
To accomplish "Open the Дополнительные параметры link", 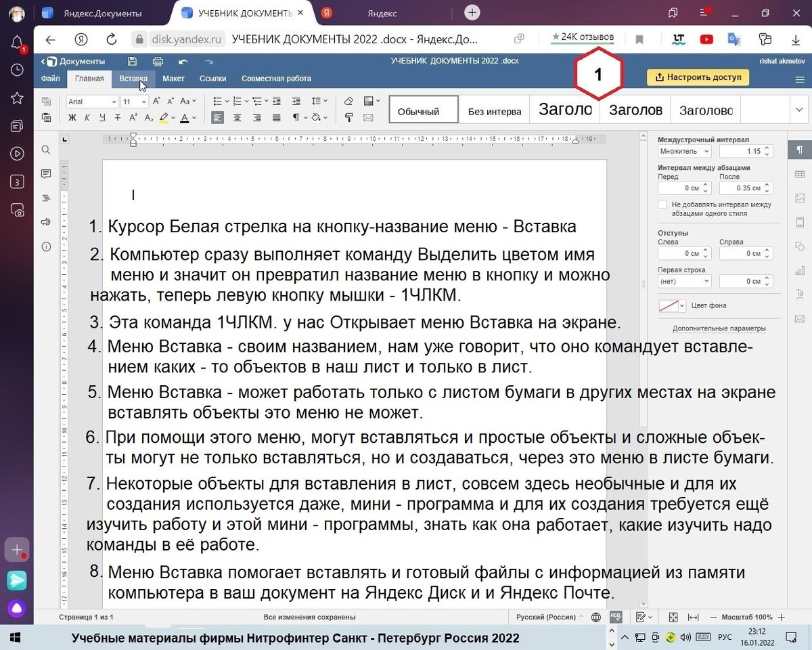I will coord(719,328).
